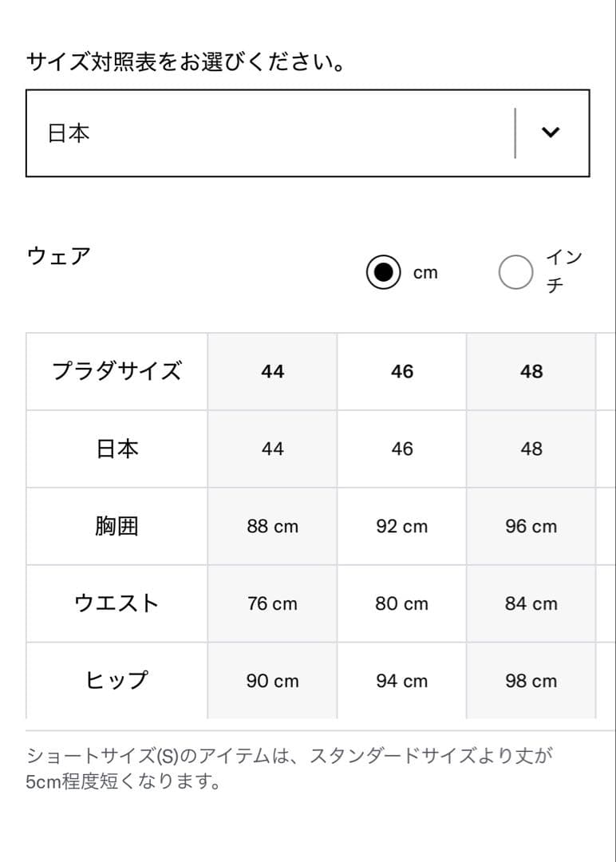This screenshot has width=616, height=862.
Task: Select Prada size 48 column header
Action: point(531,371)
